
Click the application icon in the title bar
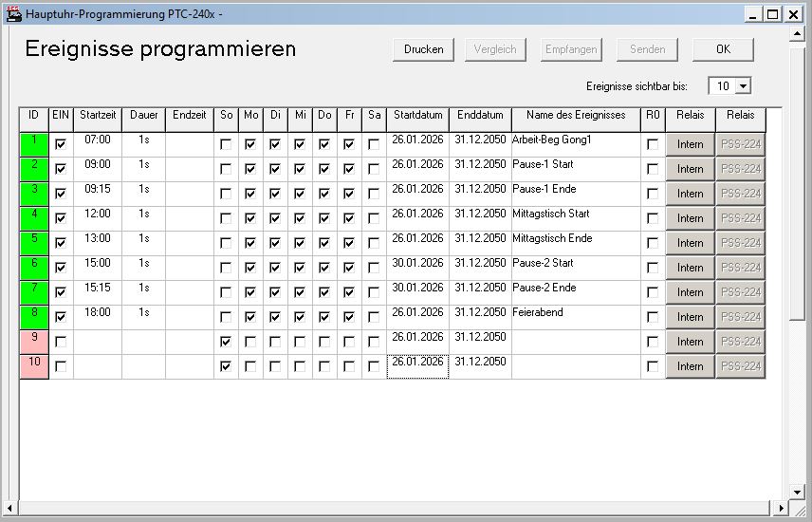click(x=13, y=13)
